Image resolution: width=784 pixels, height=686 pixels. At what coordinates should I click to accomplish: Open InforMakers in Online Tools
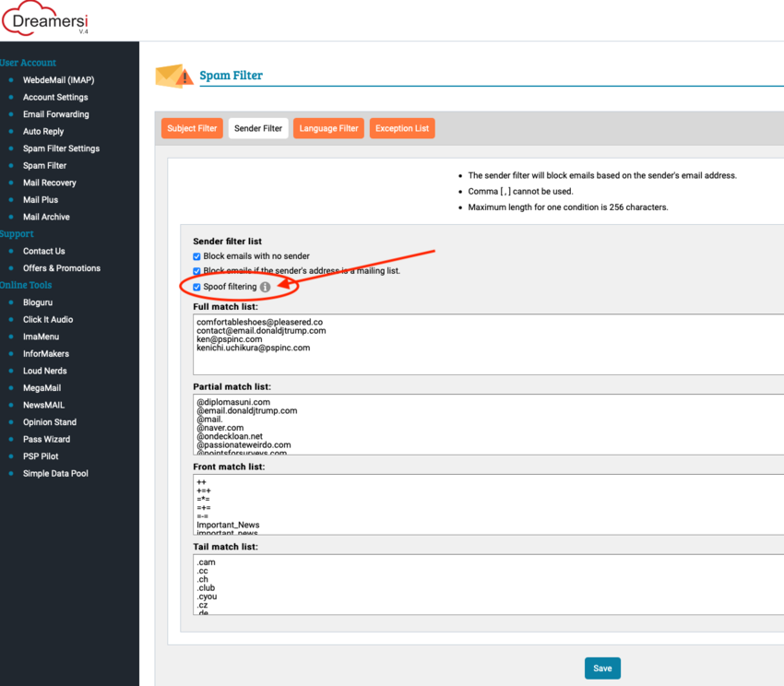pyautogui.click(x=46, y=353)
